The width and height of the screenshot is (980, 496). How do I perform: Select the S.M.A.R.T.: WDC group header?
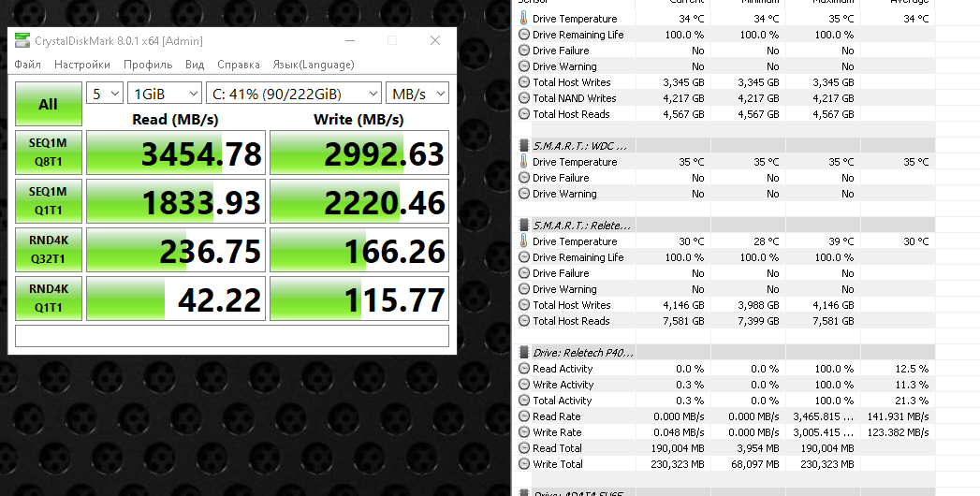pos(724,146)
